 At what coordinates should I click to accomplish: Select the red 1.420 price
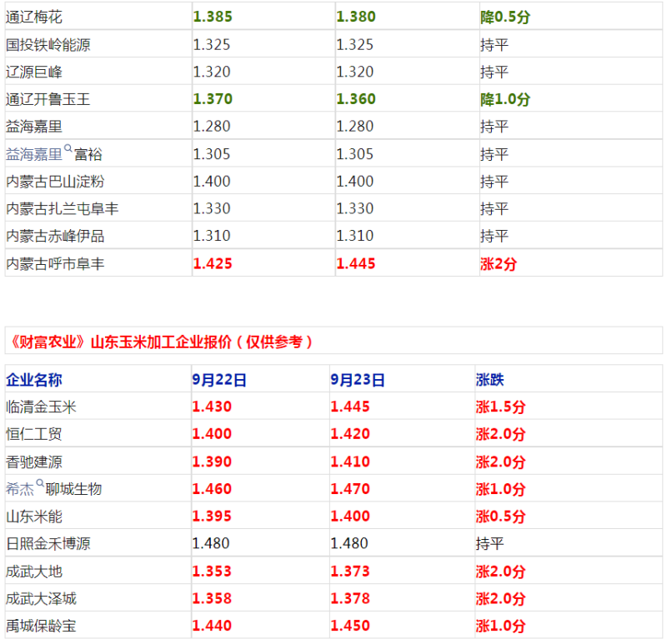pos(350,434)
